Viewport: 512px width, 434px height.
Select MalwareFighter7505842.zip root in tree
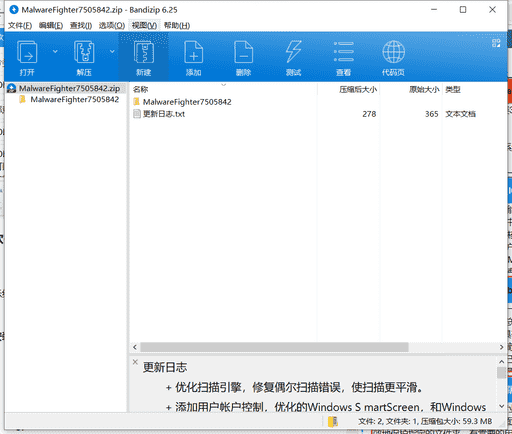[x=70, y=88]
